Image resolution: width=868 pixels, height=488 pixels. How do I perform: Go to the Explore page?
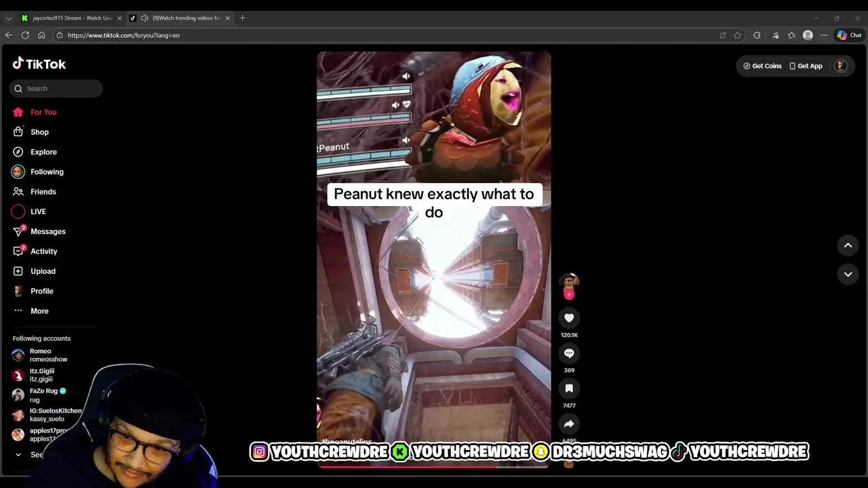click(x=34, y=152)
